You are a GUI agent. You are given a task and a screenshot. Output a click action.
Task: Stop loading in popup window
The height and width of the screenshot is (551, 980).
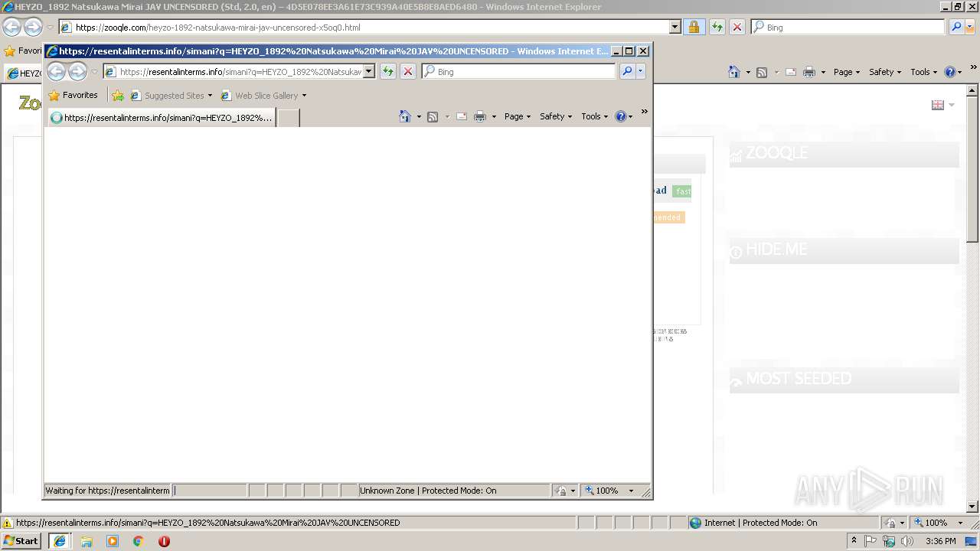(x=408, y=71)
